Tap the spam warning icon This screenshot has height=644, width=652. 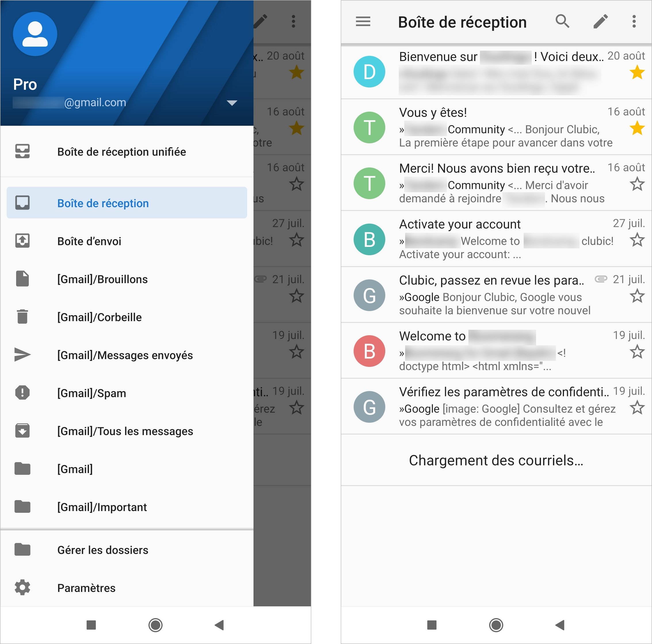point(22,393)
